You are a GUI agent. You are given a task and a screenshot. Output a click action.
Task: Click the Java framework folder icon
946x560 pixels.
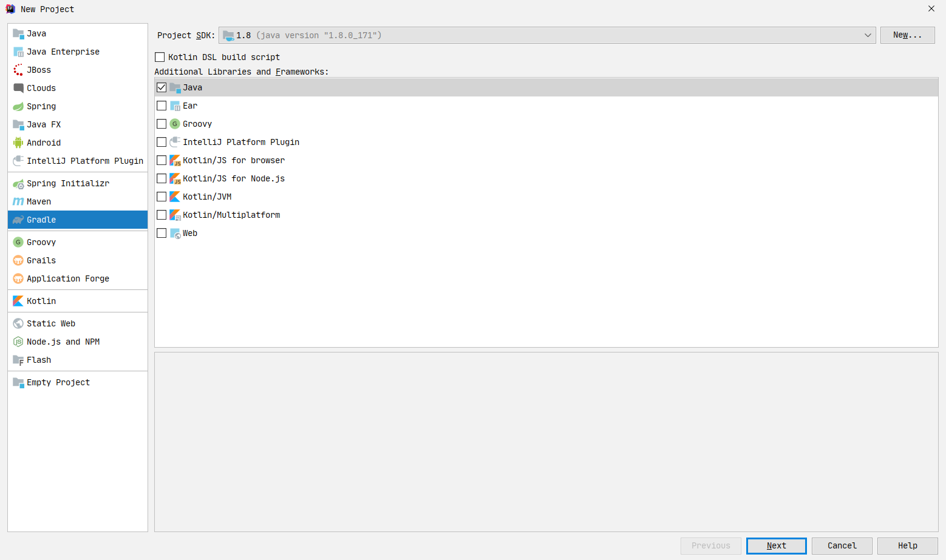(175, 87)
